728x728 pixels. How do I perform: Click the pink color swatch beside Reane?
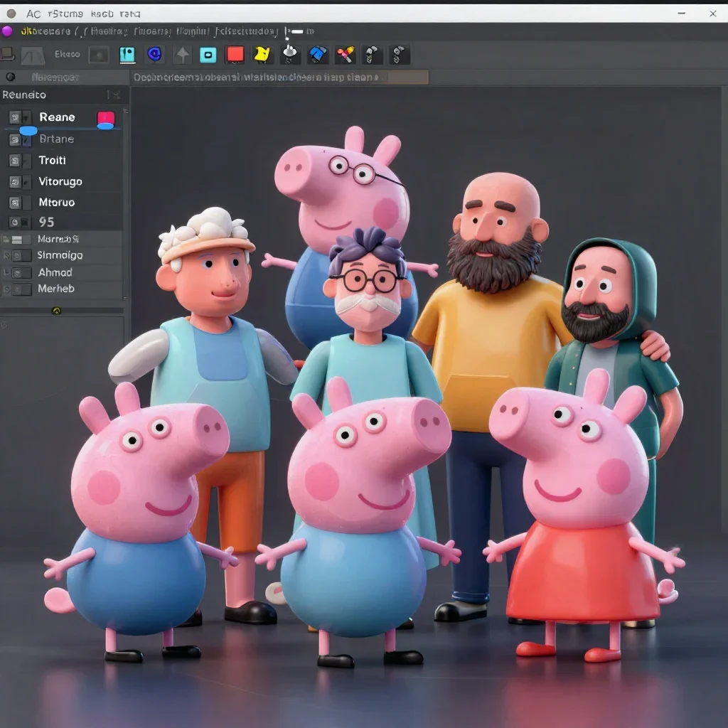click(106, 119)
